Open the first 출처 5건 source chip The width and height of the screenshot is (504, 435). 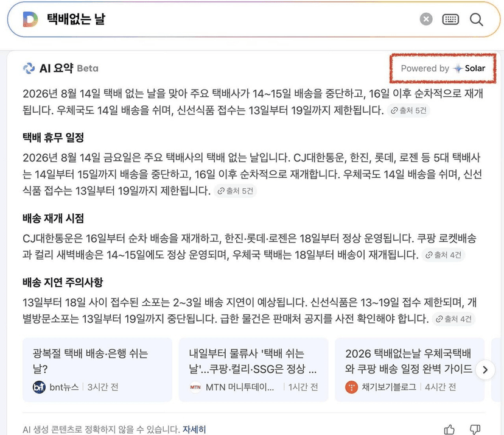coord(408,110)
